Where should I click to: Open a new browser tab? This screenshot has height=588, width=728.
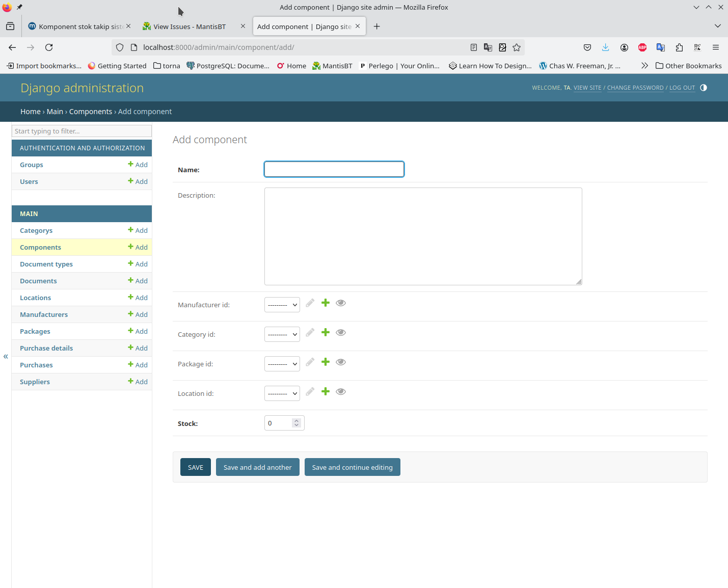[x=377, y=26]
